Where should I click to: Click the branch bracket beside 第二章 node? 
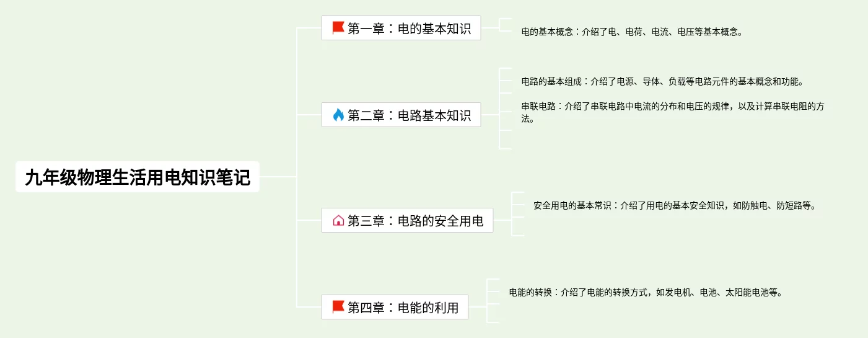506,109
